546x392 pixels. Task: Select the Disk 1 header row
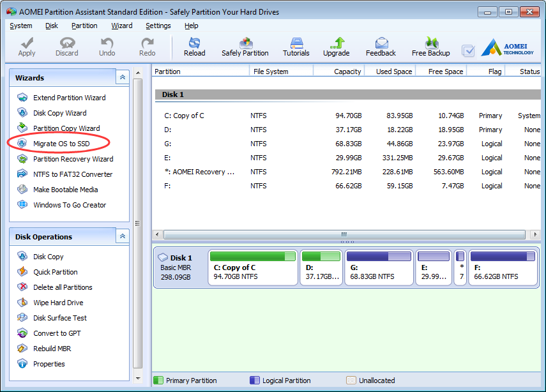coord(347,94)
